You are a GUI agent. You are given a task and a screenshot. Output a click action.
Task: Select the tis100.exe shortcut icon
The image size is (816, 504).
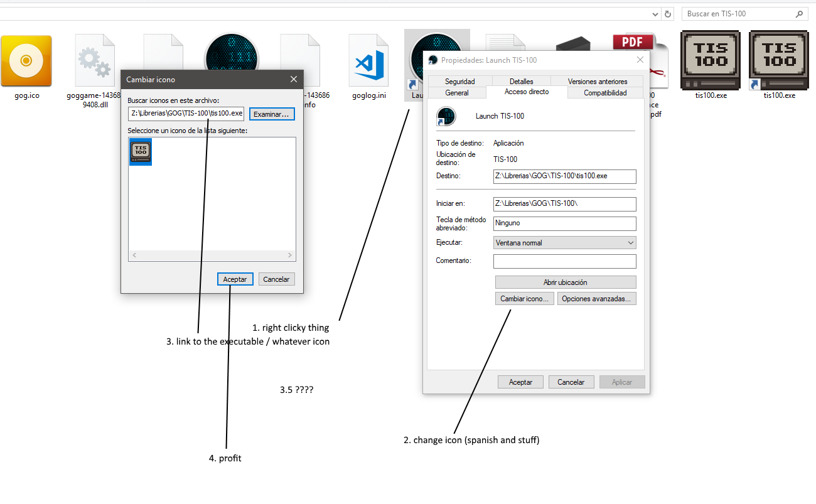tap(779, 60)
